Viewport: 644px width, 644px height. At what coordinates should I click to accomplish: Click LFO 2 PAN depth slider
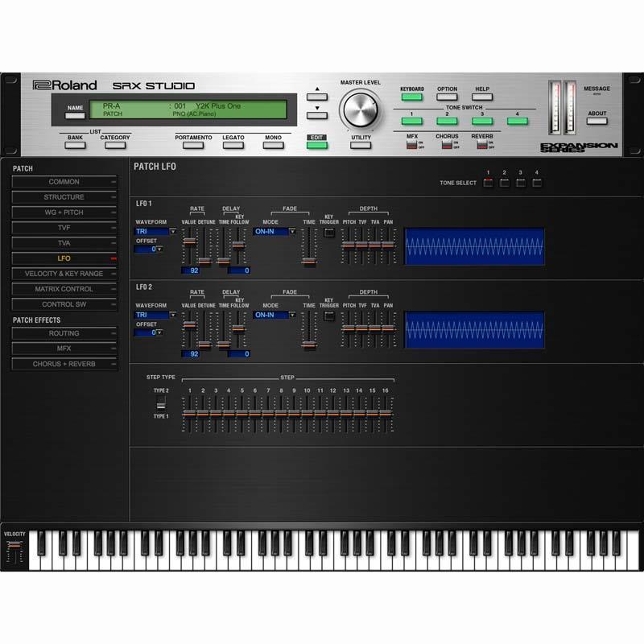coord(388,330)
